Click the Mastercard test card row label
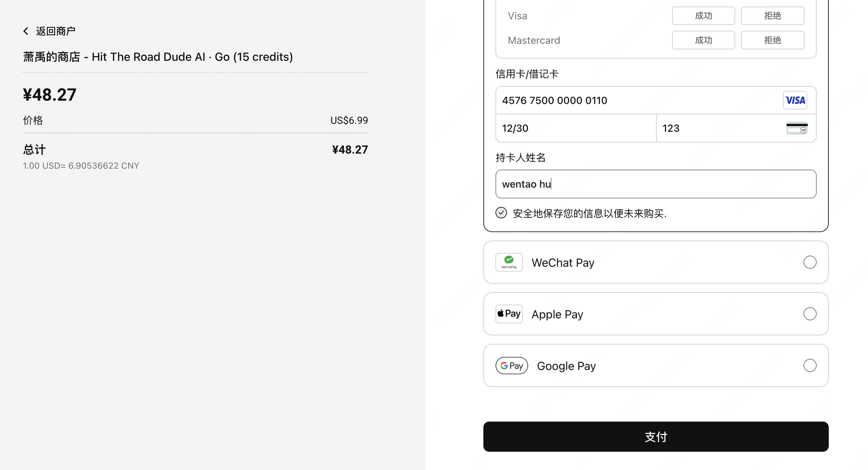The width and height of the screenshot is (868, 470). click(x=534, y=40)
